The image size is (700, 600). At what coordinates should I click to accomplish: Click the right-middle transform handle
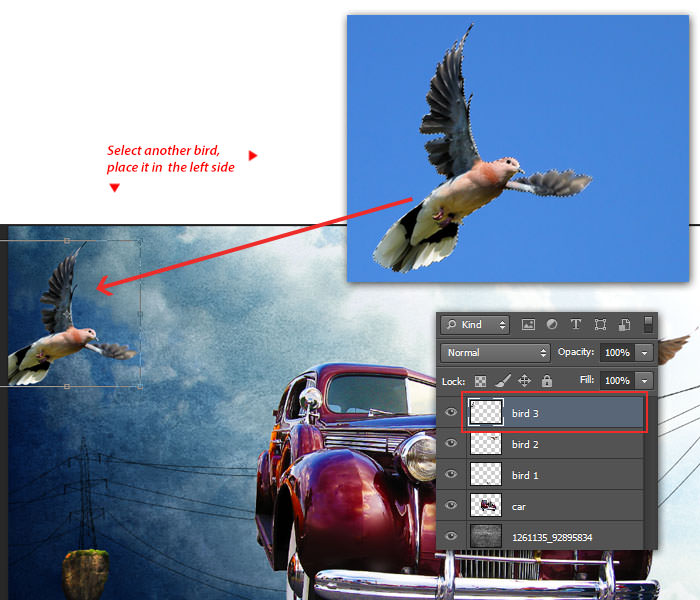coord(140,314)
